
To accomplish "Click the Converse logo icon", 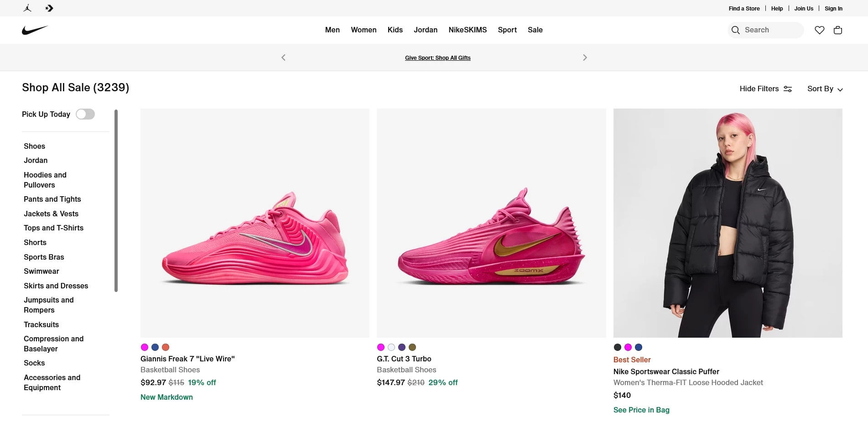I will 49,8.
